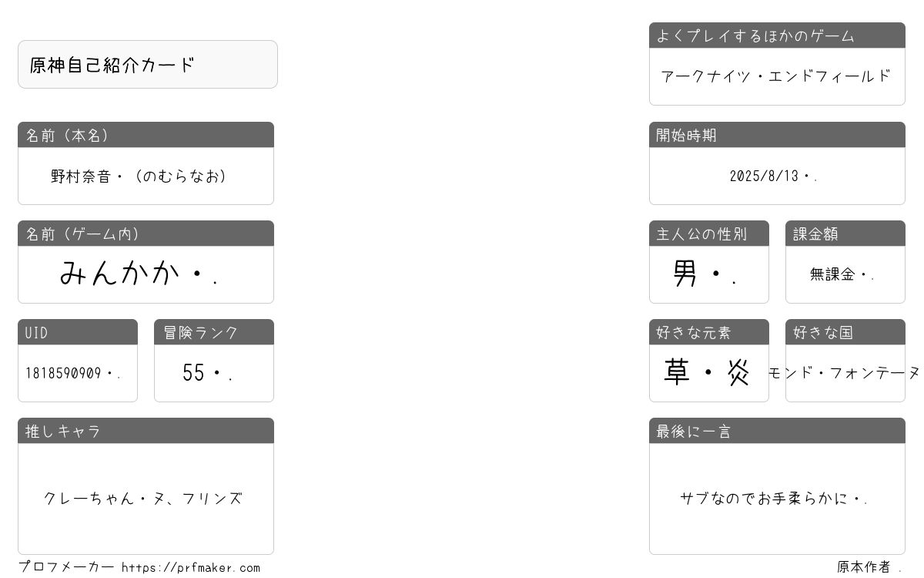The width and height of the screenshot is (924, 578).
Task: Select the アークナイツ・エンドフィールド text
Action: pos(777,76)
